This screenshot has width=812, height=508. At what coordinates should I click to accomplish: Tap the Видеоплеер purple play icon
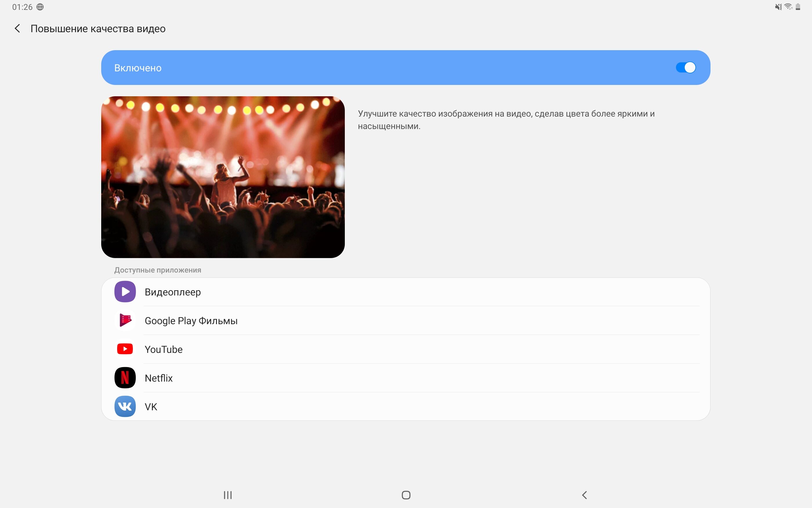[125, 292]
